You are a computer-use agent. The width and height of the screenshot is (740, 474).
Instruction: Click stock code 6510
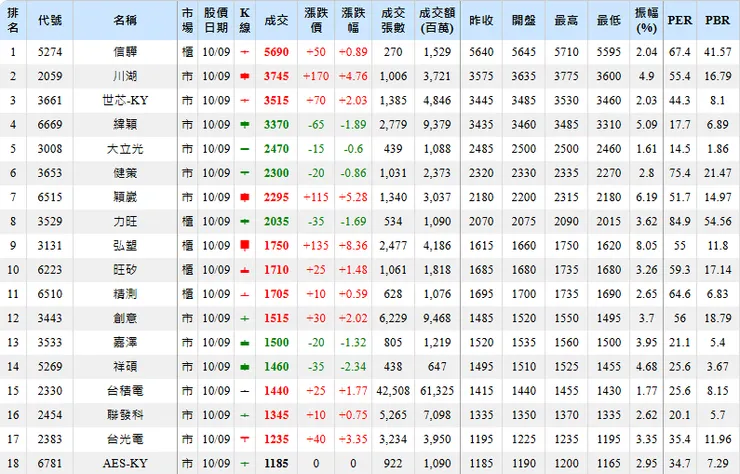pyautogui.click(x=50, y=294)
